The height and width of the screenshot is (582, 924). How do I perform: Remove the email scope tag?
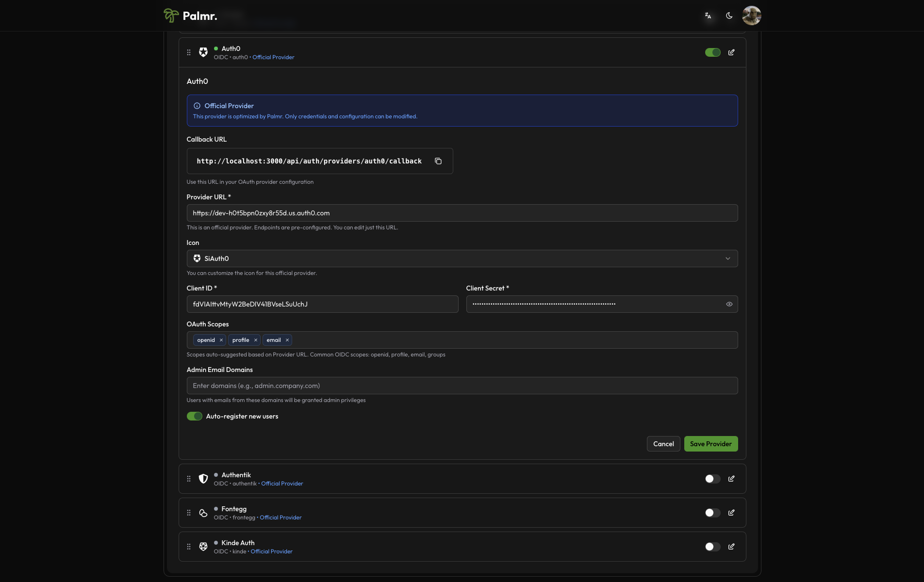click(x=287, y=340)
